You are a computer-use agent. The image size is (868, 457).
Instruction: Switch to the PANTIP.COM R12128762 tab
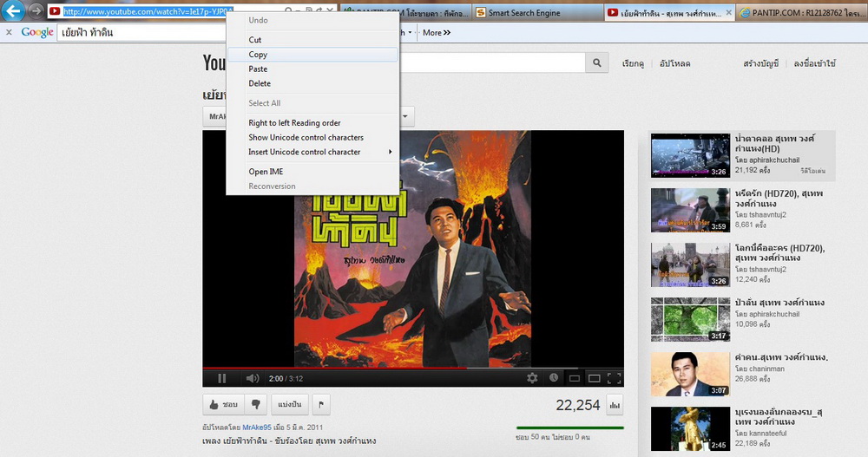[x=801, y=12]
